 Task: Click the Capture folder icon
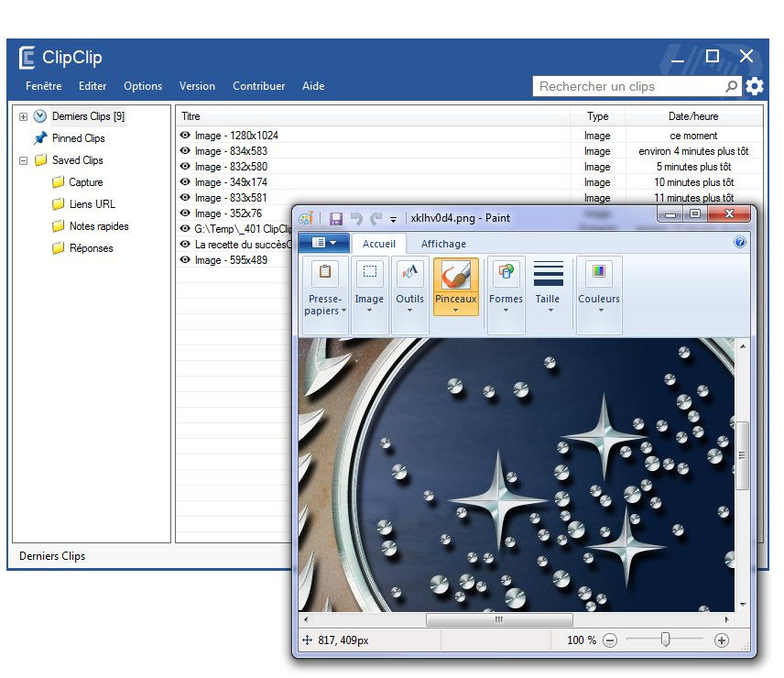pyautogui.click(x=58, y=182)
